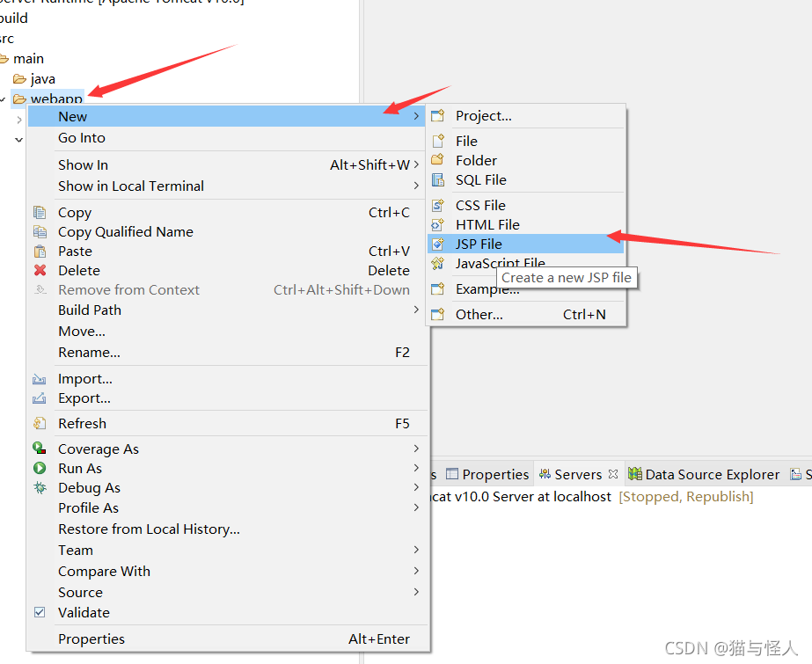
Task: Click the Remove from Context entry
Action: point(228,290)
